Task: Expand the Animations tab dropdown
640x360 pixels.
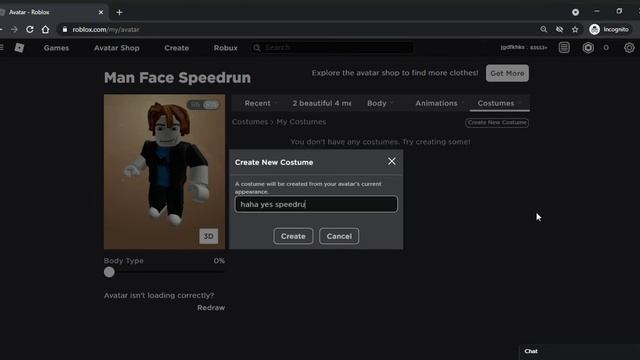Action: 462,103
